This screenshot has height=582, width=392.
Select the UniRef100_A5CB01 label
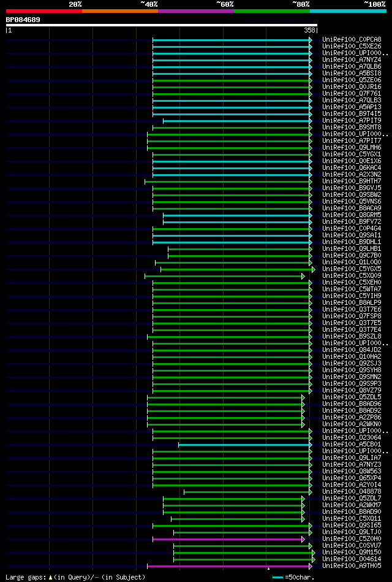click(x=352, y=445)
